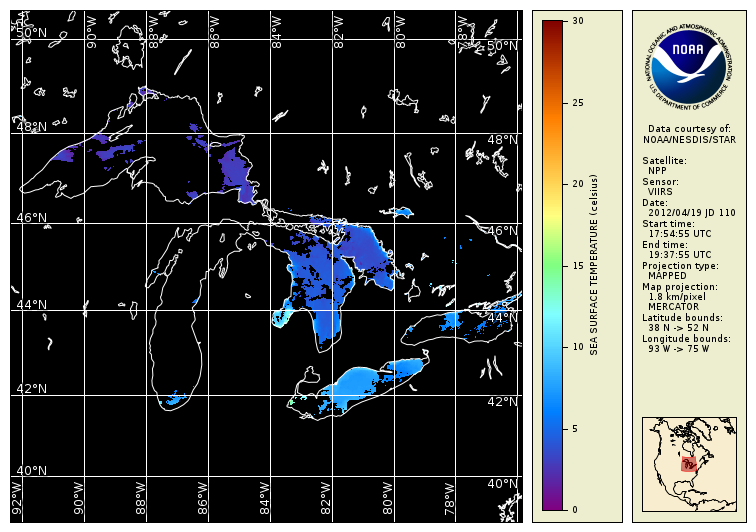Click the Lake Ontario blue data patch
The image size is (756, 532).
tap(453, 321)
